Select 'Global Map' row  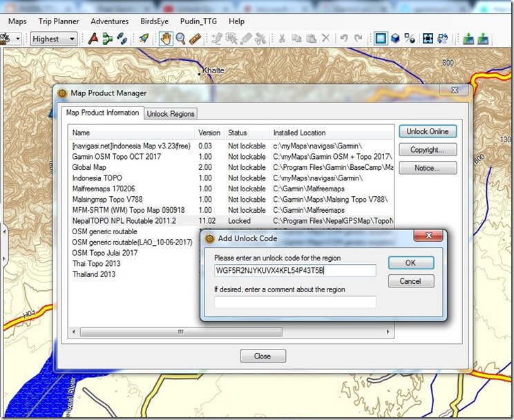pos(231,167)
